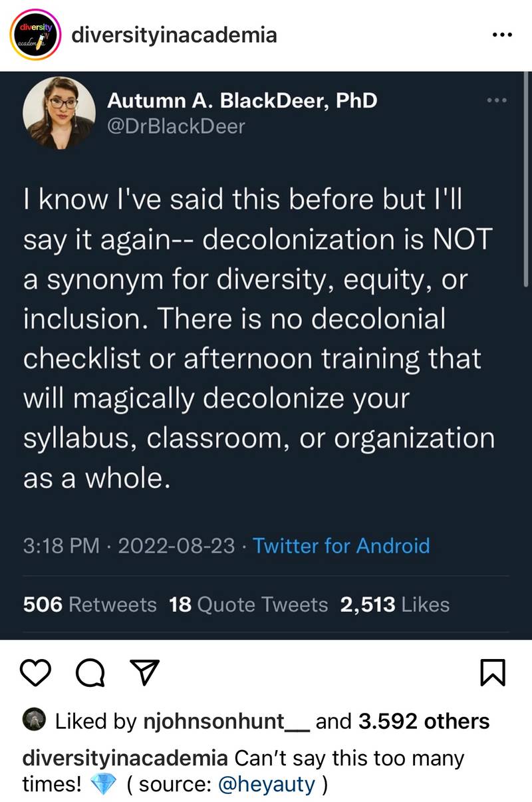Click the @DrBlackDeer Twitter handle
Viewport: 532px width, 802px height.
pos(176,126)
